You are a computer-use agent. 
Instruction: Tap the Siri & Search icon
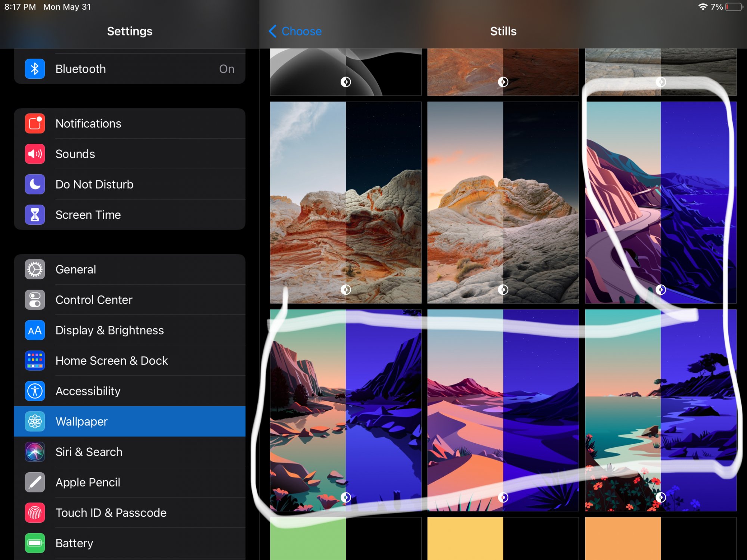pyautogui.click(x=35, y=452)
